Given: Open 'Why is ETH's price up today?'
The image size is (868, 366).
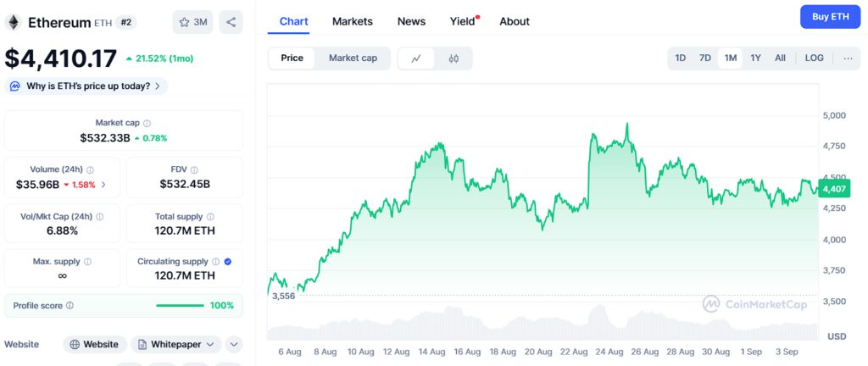Looking at the screenshot, I should pos(86,86).
